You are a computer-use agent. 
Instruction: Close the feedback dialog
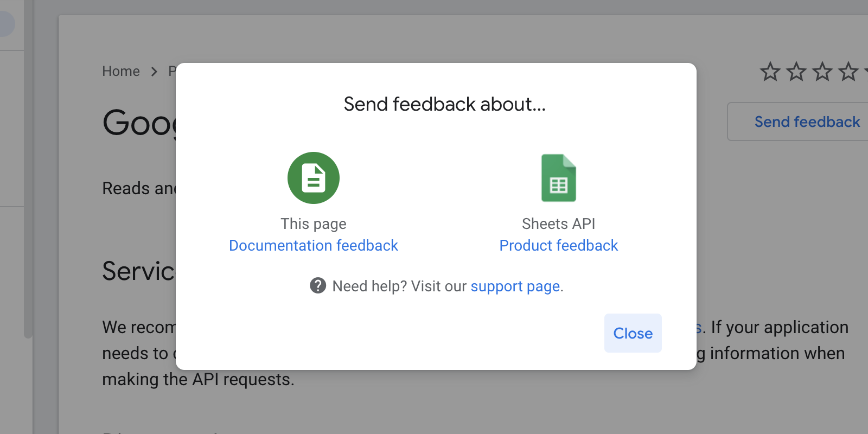point(633,333)
